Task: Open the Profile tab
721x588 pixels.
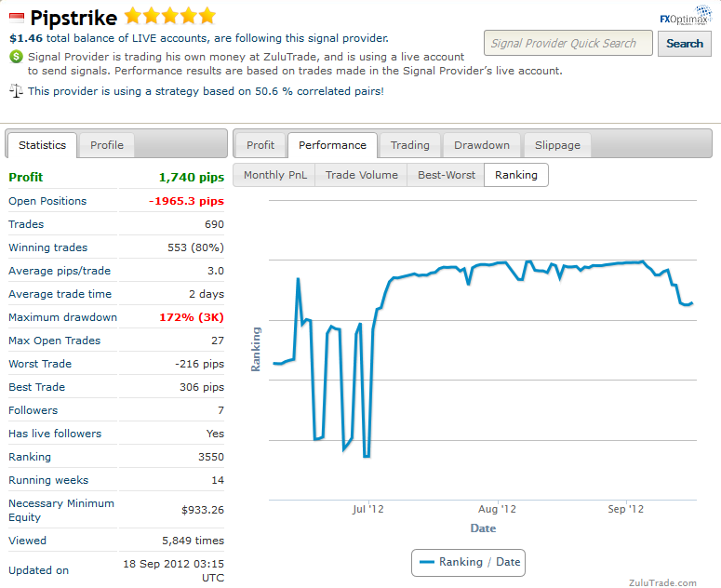Action: [x=107, y=145]
